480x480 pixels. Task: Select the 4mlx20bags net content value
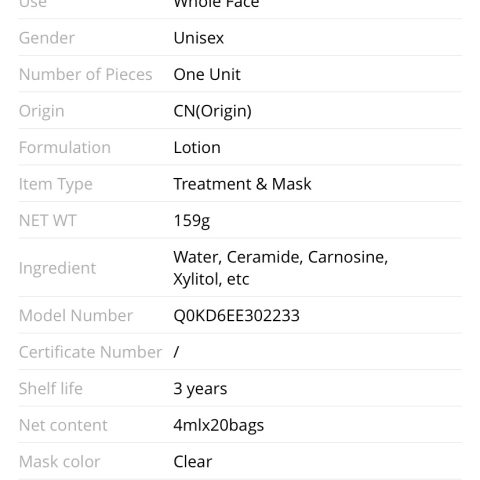[219, 426]
